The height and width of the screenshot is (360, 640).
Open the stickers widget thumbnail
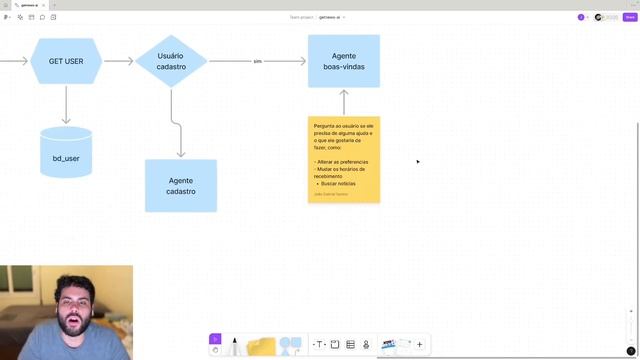coord(388,345)
